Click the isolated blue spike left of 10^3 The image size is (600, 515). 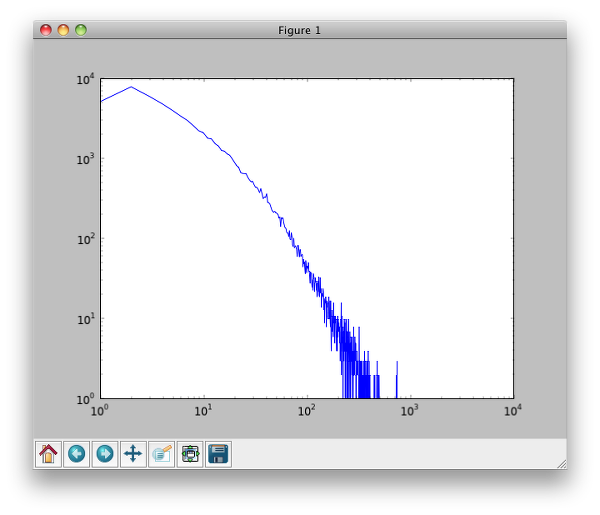tap(397, 379)
